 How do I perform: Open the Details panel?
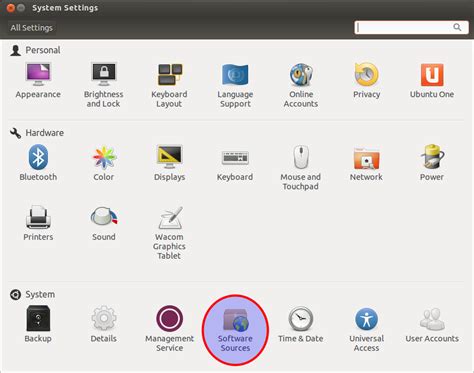[104, 324]
